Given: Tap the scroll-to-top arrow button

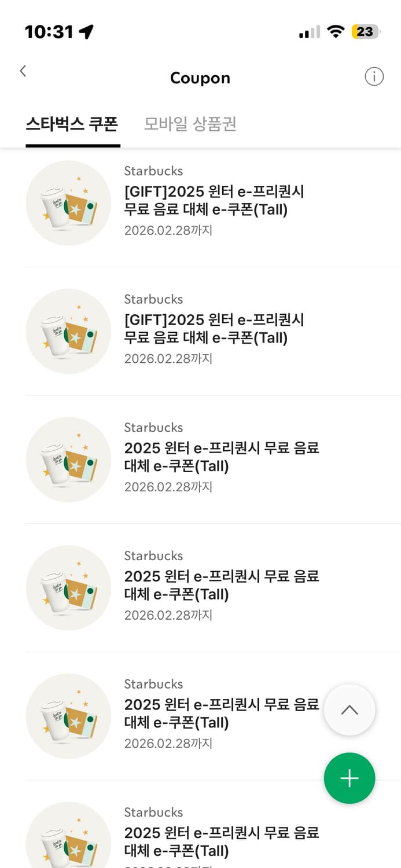Looking at the screenshot, I should tap(350, 709).
